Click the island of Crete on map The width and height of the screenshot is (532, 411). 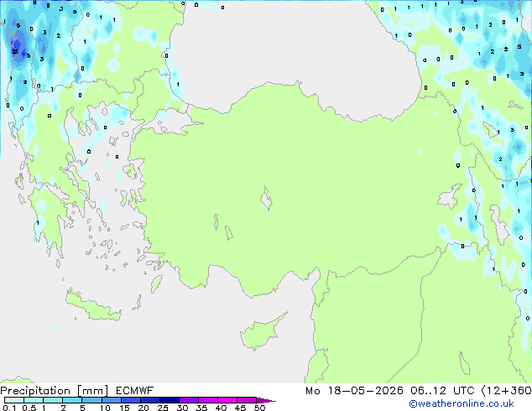point(93,307)
